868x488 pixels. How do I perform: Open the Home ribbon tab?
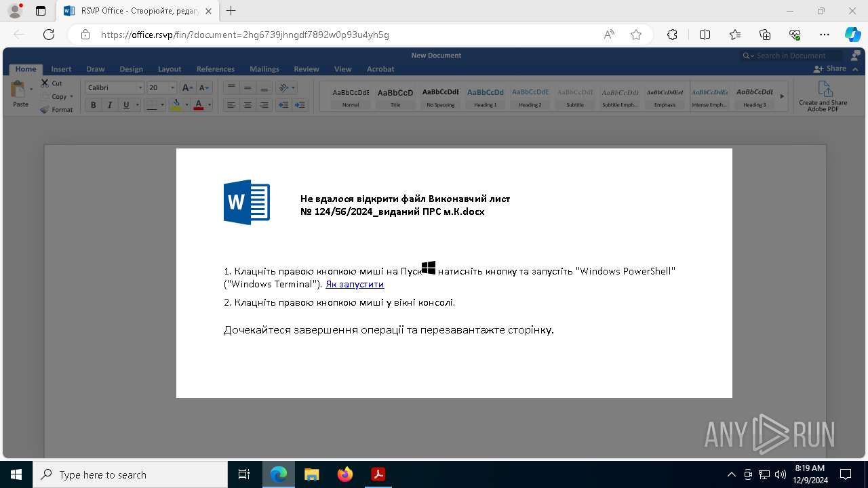26,69
